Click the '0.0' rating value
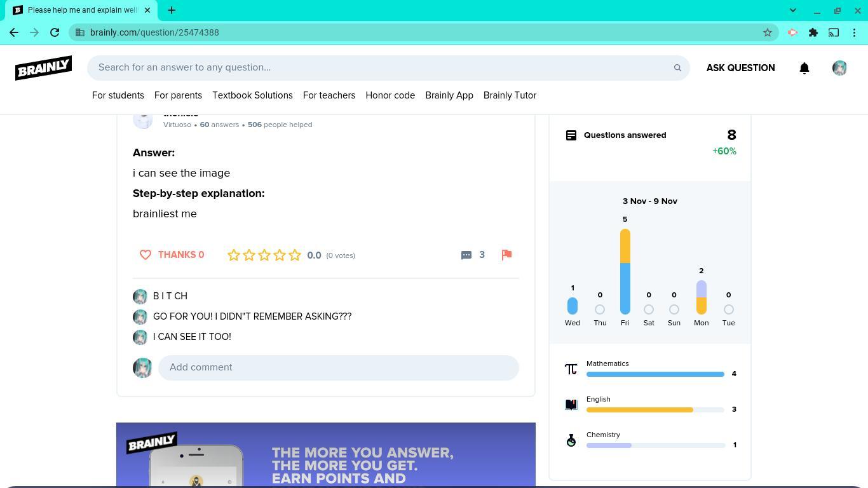The image size is (868, 488). (x=314, y=255)
